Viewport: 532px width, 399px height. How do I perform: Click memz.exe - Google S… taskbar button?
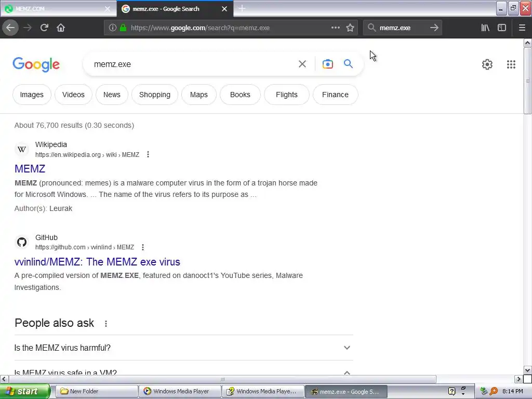[346, 391]
